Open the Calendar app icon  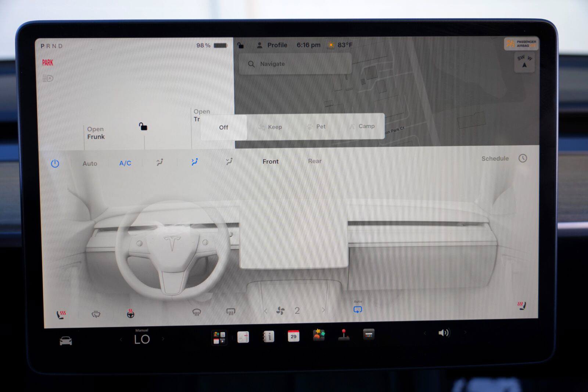[x=293, y=336]
